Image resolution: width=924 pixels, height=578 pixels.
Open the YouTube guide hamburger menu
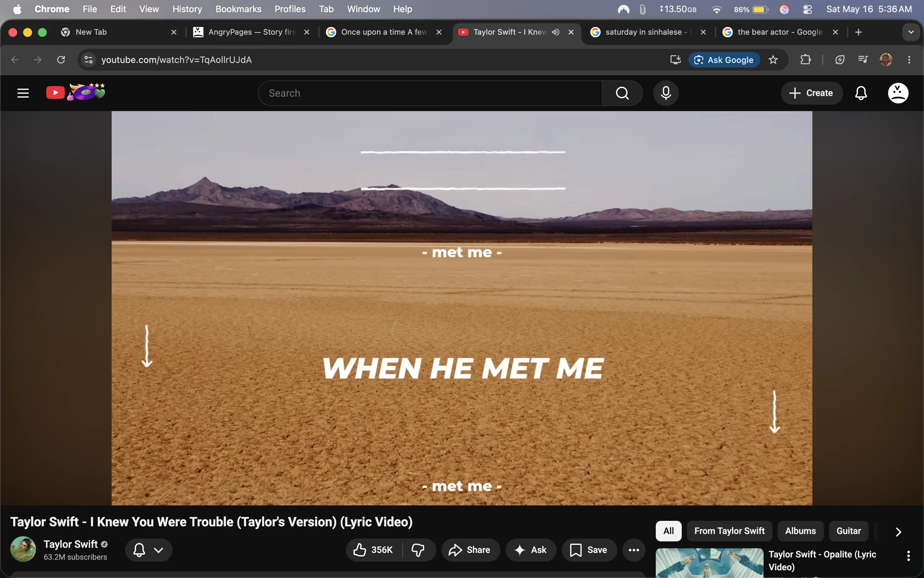(23, 93)
